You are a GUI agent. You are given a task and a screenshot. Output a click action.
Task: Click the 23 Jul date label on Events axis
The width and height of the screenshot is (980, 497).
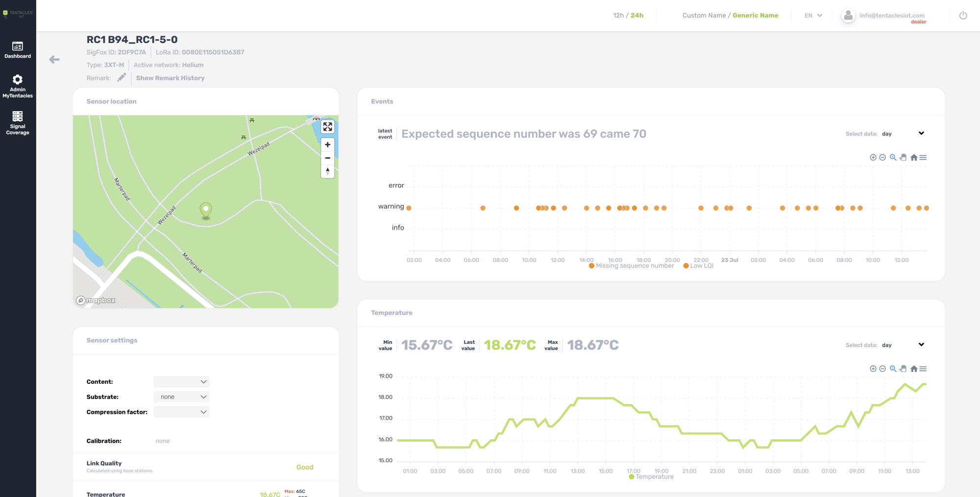(730, 260)
